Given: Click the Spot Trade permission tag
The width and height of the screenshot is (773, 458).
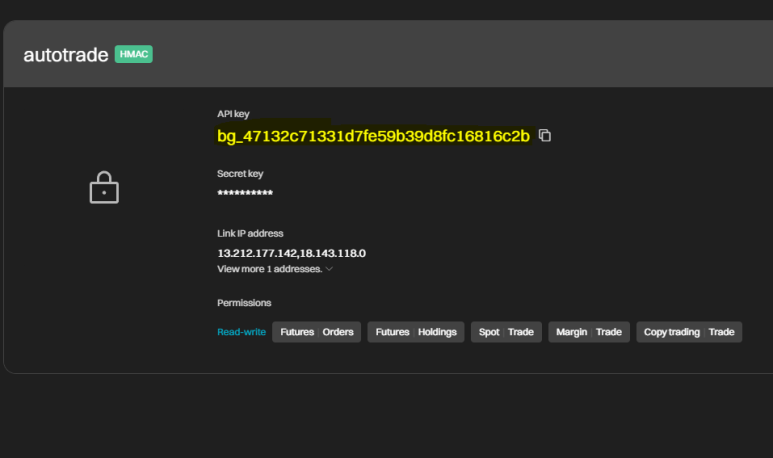Looking at the screenshot, I should coord(506,332).
